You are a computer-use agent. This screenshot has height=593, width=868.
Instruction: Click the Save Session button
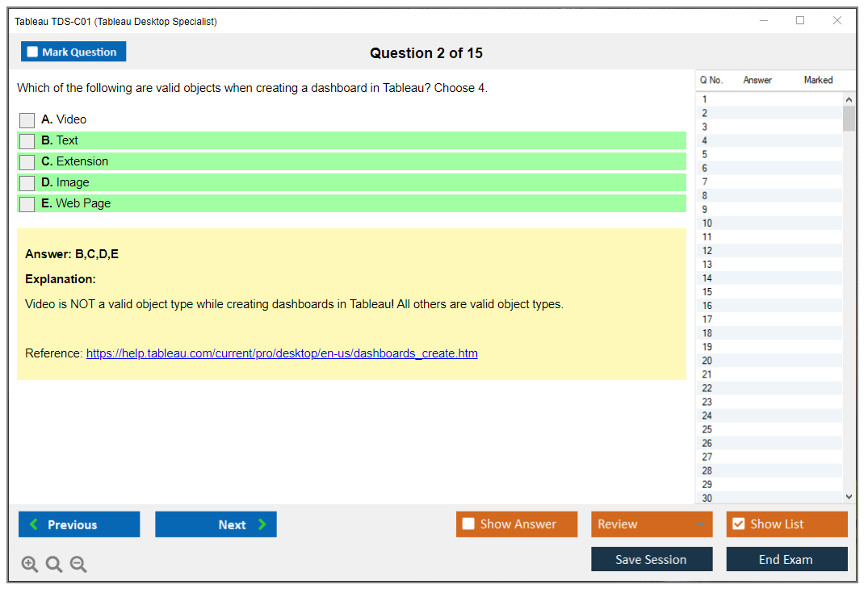click(652, 560)
